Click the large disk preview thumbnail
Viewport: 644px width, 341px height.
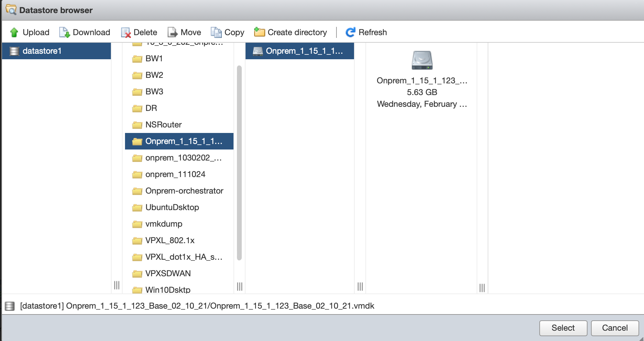(422, 60)
